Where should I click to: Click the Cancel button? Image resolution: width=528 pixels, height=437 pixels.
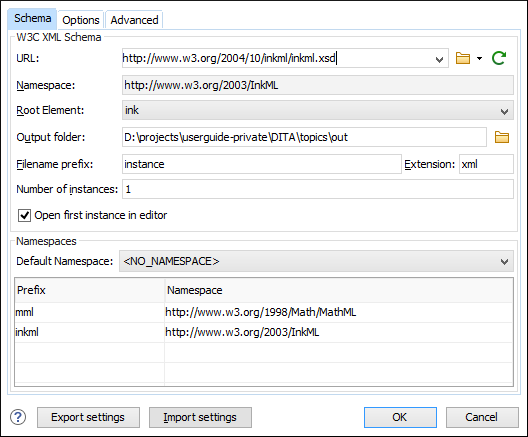pyautogui.click(x=482, y=417)
